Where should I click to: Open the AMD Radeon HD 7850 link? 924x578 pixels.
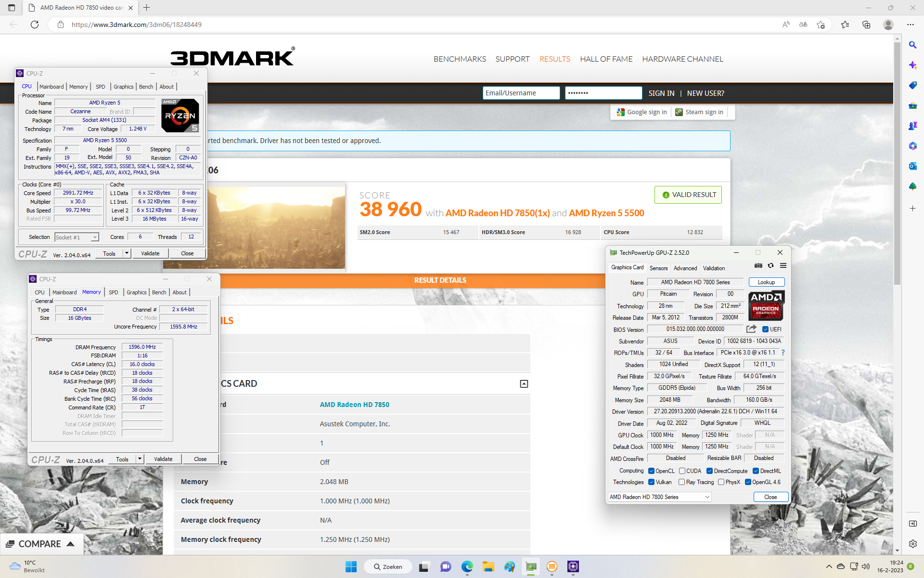pyautogui.click(x=354, y=405)
